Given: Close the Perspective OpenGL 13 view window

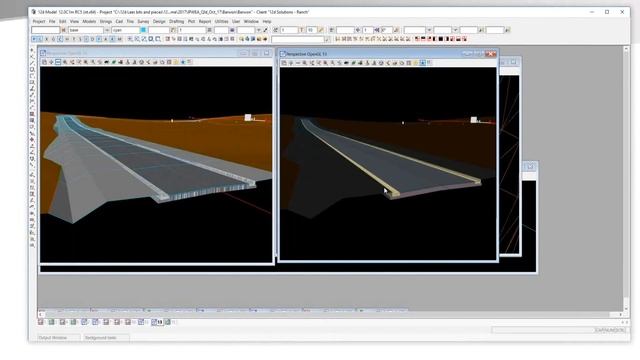Looking at the screenshot, I should (x=491, y=53).
